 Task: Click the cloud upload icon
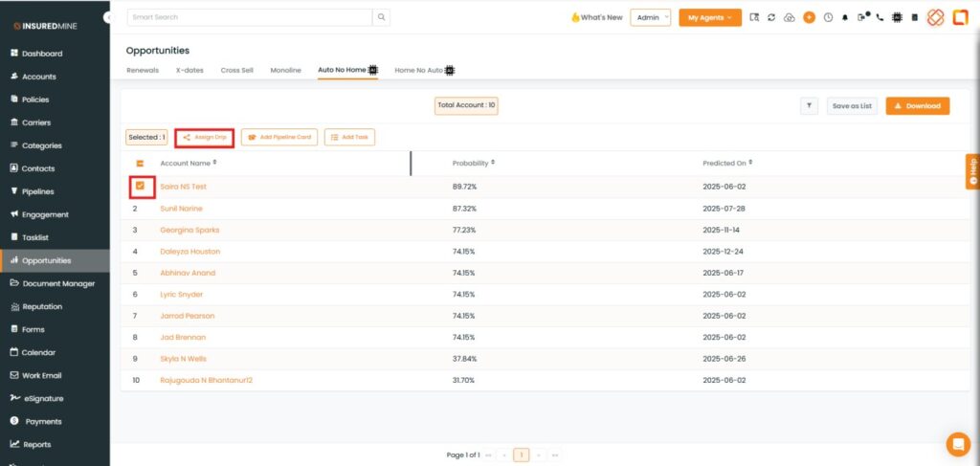[x=789, y=17]
